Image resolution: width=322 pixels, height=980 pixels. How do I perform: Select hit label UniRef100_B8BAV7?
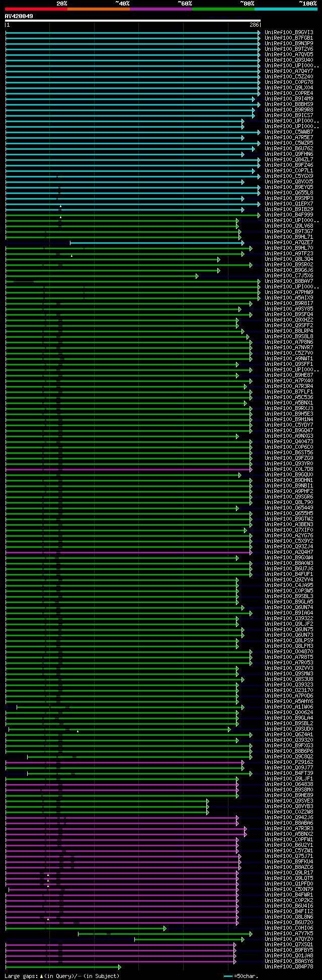click(289, 281)
